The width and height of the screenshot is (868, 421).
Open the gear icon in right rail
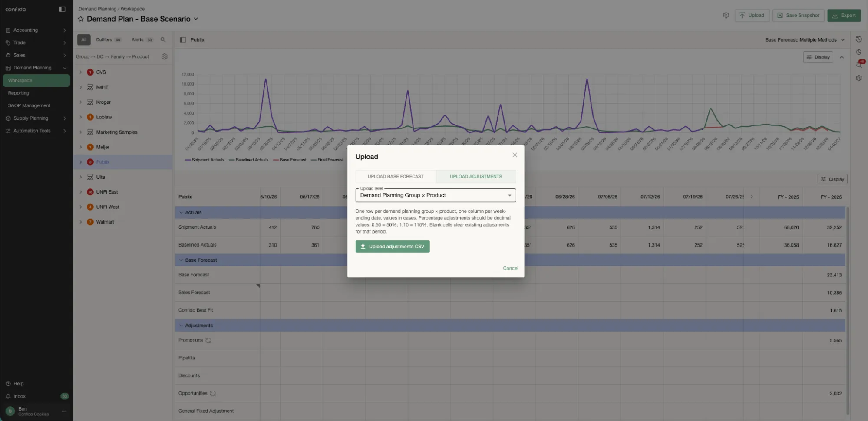[x=858, y=78]
